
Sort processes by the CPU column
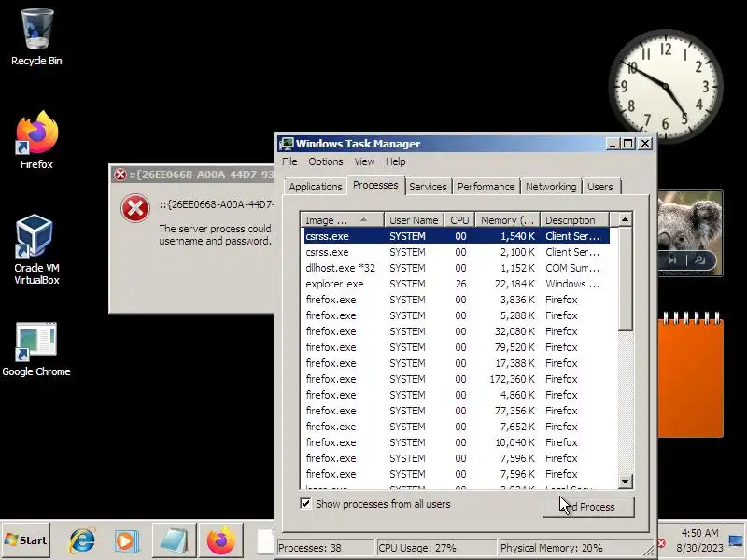click(459, 220)
